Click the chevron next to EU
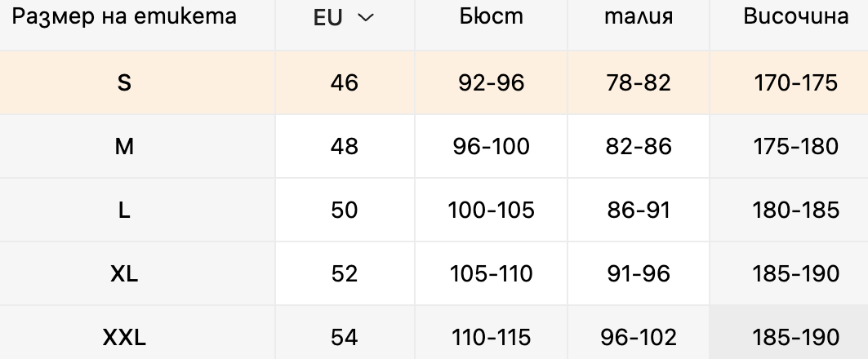The height and width of the screenshot is (359, 868). (x=366, y=18)
